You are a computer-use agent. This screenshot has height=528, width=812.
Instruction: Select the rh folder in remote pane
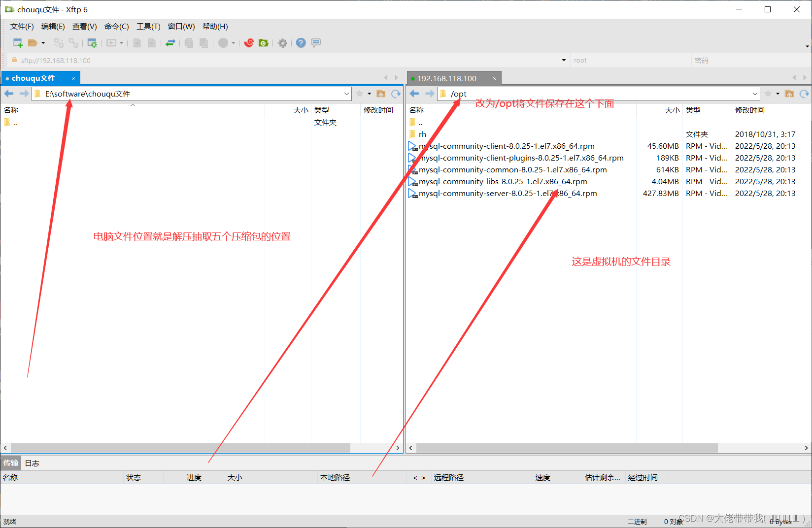(x=422, y=134)
